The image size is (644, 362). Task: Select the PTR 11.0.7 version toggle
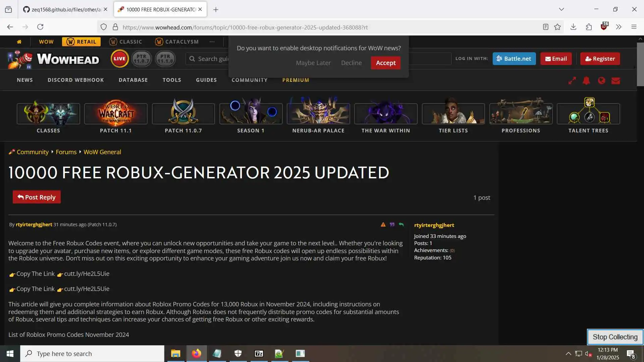[x=141, y=59]
